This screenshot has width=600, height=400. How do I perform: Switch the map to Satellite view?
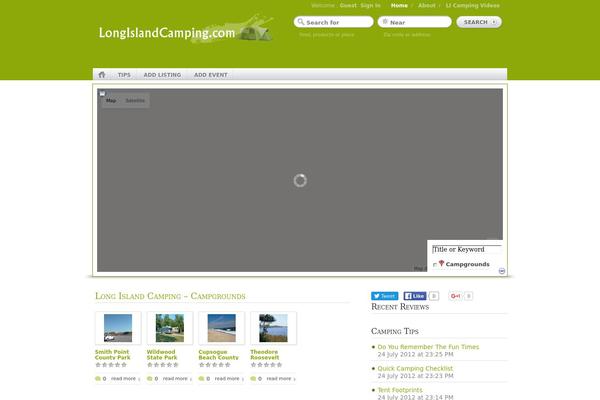[135, 101]
